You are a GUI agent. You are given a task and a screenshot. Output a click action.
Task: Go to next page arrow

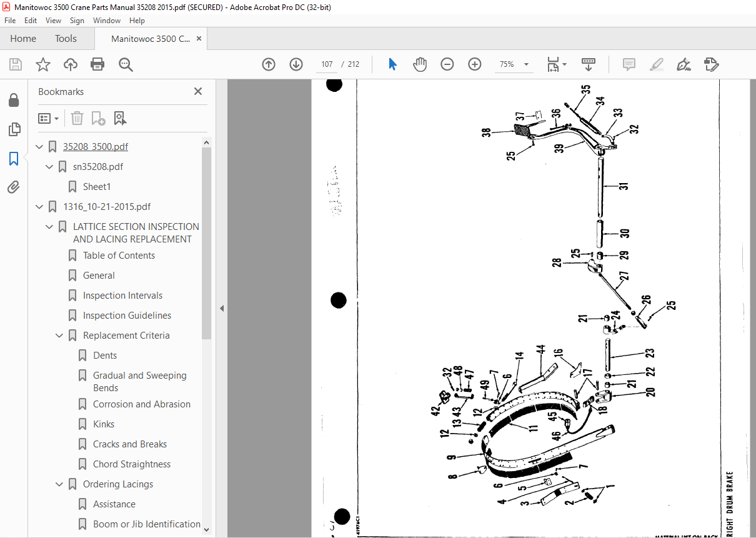pos(296,64)
